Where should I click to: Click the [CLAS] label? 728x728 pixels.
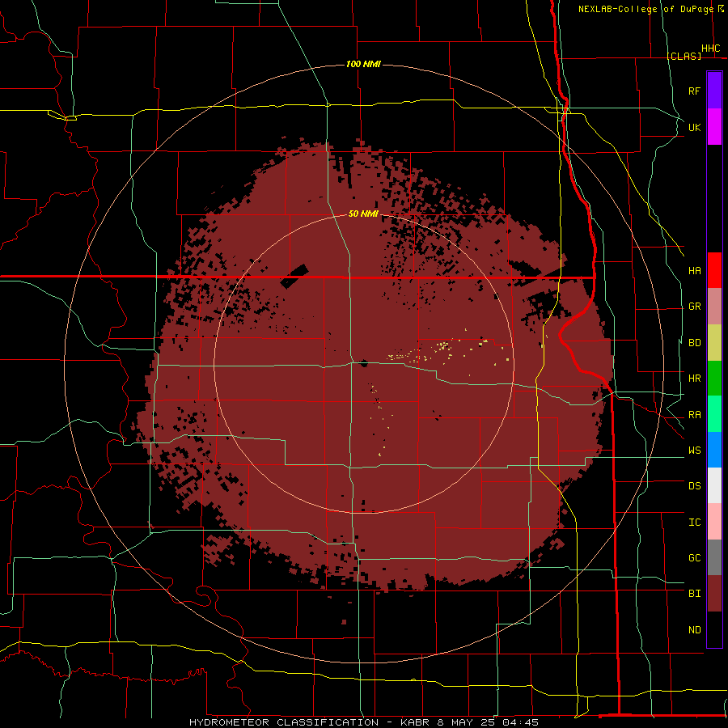click(684, 56)
